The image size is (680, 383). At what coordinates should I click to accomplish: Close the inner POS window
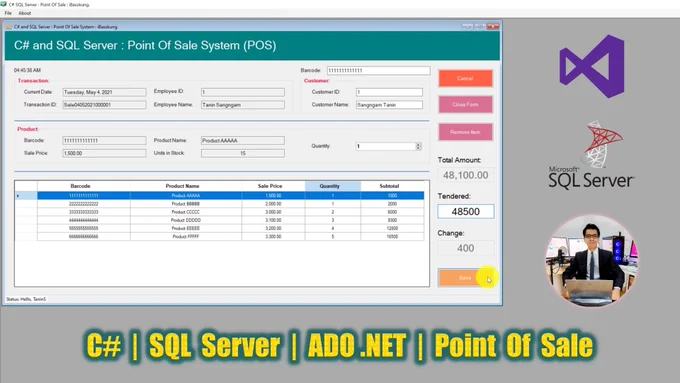[493, 27]
